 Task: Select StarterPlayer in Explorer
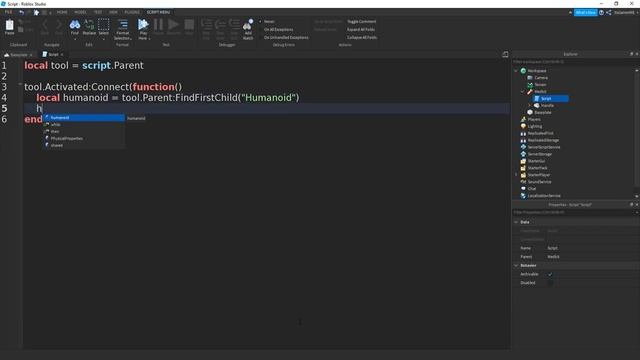pyautogui.click(x=536, y=175)
